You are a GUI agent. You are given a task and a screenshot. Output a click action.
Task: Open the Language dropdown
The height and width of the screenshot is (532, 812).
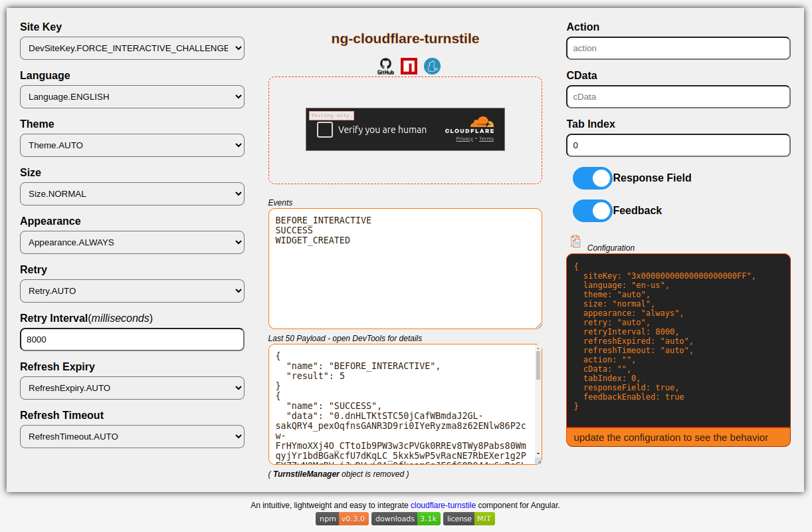132,96
